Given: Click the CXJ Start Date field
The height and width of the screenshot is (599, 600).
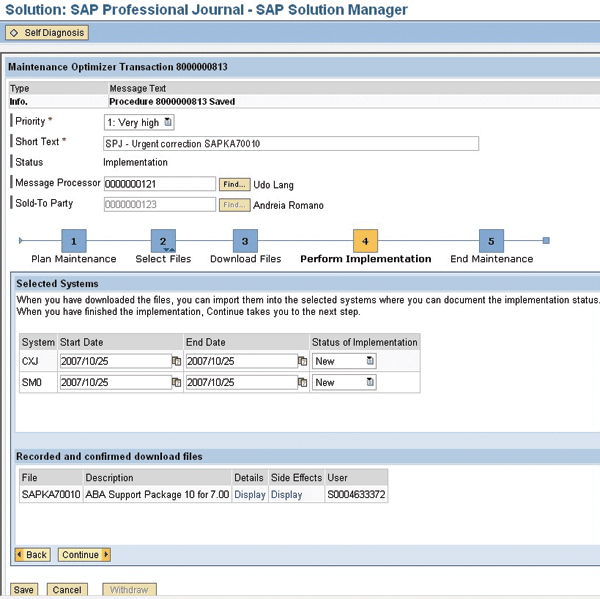Looking at the screenshot, I should pos(116,361).
